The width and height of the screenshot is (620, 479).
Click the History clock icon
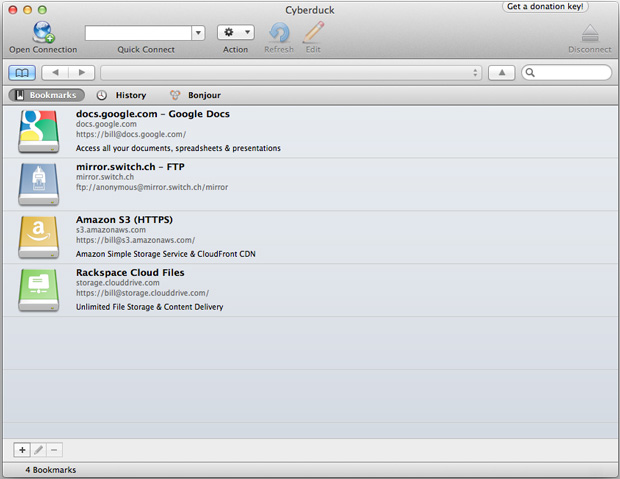tap(102, 95)
